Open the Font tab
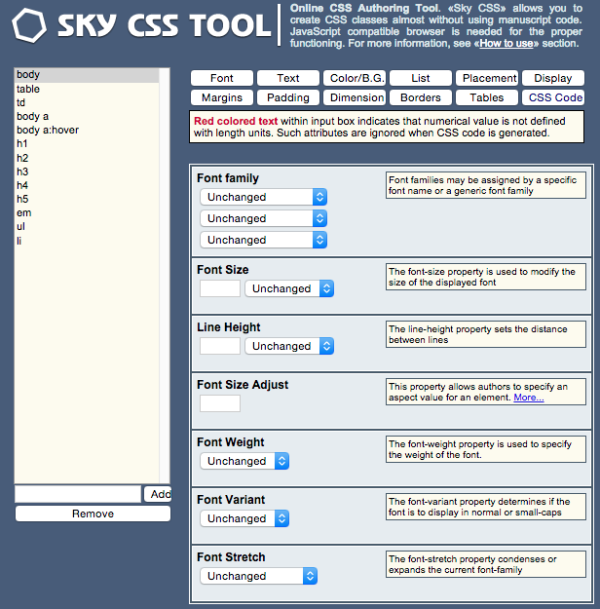The width and height of the screenshot is (600, 609). [x=222, y=78]
